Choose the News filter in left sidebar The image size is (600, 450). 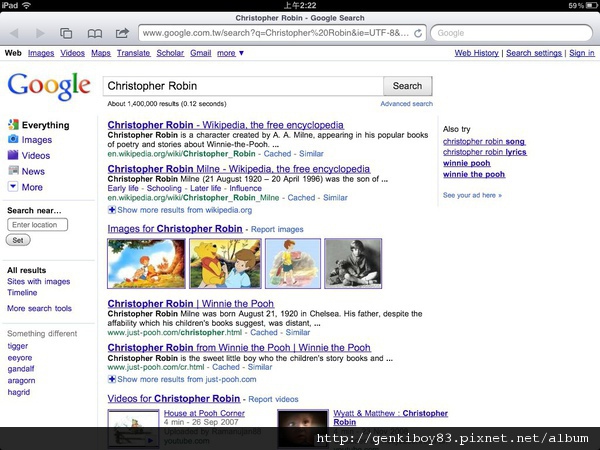tap(33, 171)
